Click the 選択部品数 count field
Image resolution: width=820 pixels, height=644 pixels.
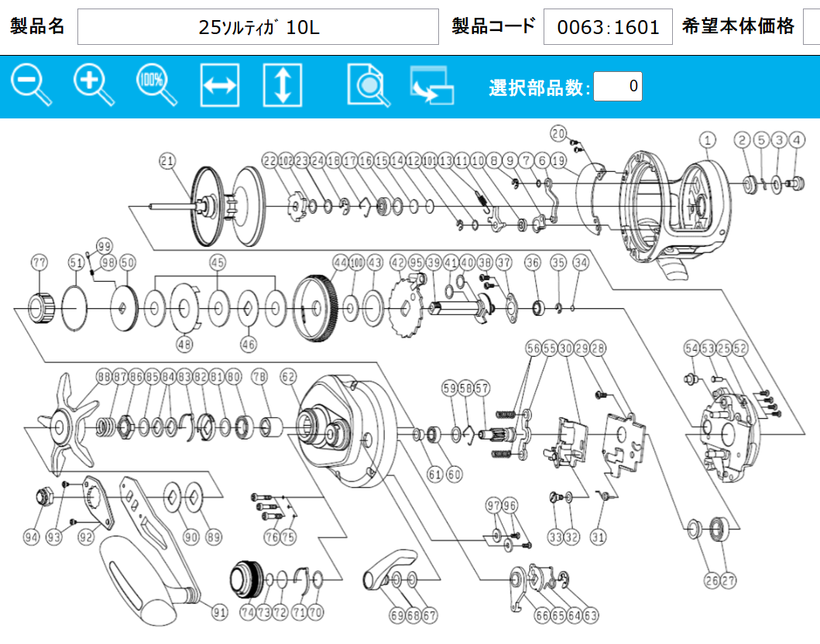click(617, 87)
